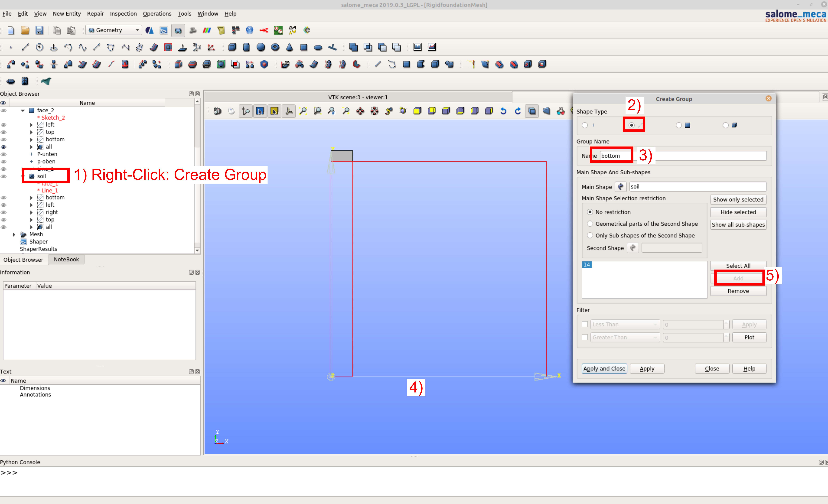Click the Remove button
This screenshot has height=504, width=828.
(x=738, y=291)
